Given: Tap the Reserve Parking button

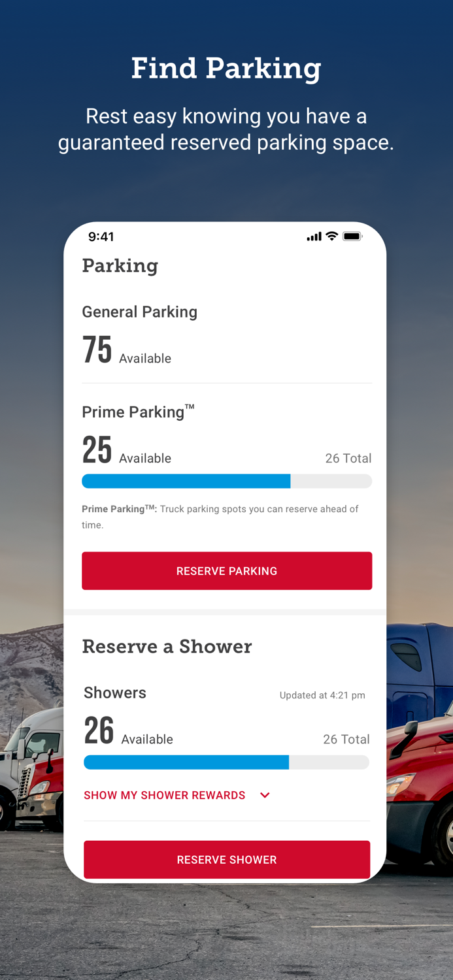Looking at the screenshot, I should (x=227, y=570).
